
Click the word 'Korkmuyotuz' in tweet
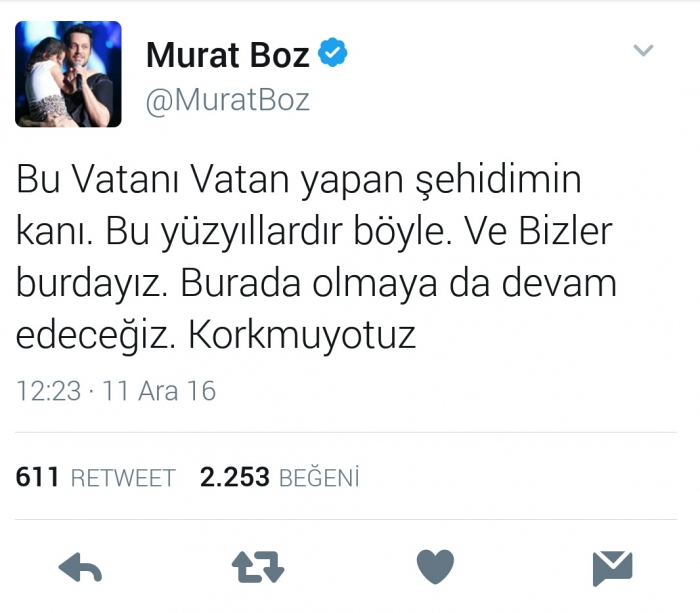tap(302, 335)
